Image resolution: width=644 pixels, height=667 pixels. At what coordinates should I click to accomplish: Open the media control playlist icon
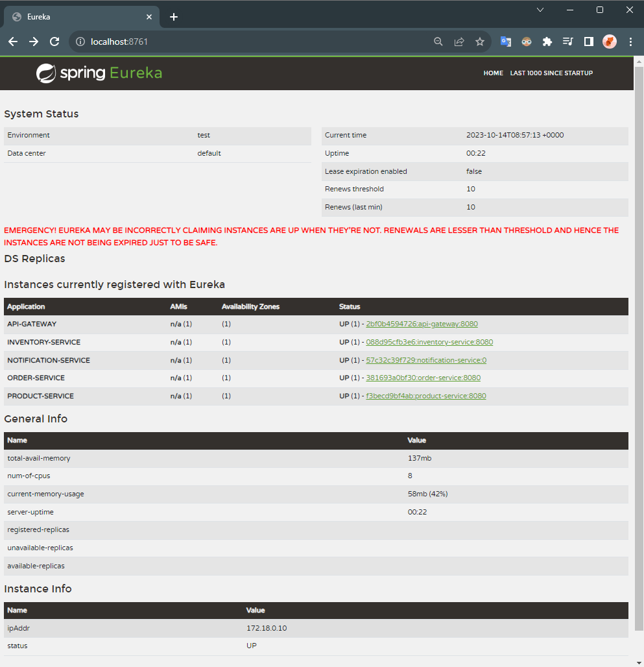click(x=568, y=42)
